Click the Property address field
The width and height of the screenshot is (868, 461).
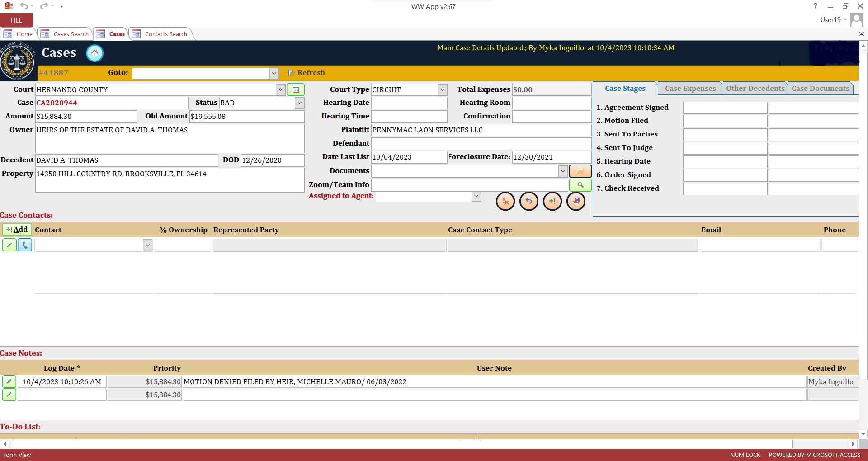tap(170, 180)
